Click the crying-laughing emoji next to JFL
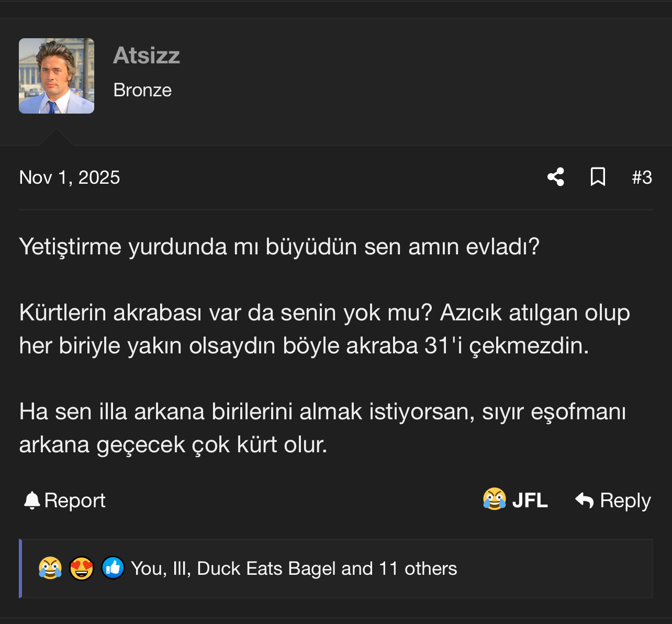Screen dimensions: 672x624 tap(494, 499)
